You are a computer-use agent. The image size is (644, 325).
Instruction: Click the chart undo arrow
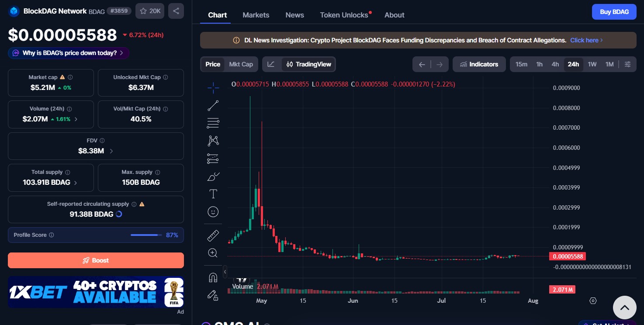tap(422, 64)
